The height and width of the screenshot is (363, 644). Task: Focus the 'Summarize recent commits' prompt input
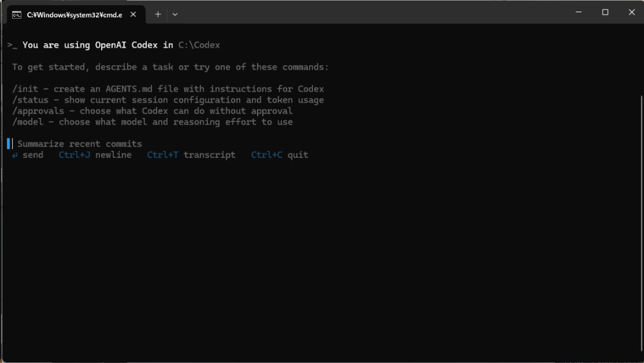[x=79, y=144]
